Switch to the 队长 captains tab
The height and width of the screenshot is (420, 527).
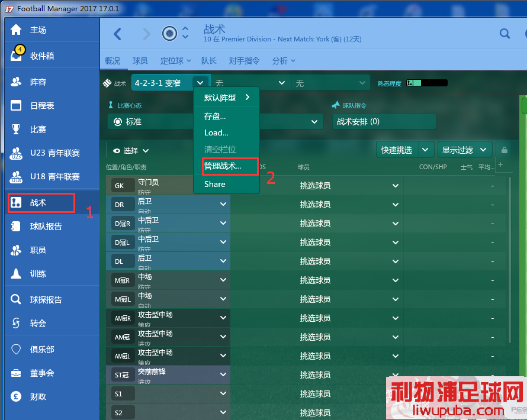(x=208, y=61)
